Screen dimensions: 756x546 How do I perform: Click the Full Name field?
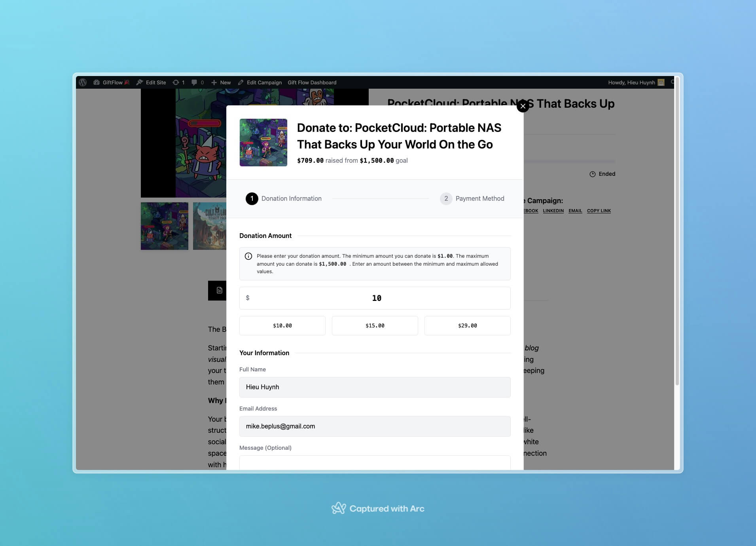pos(375,387)
